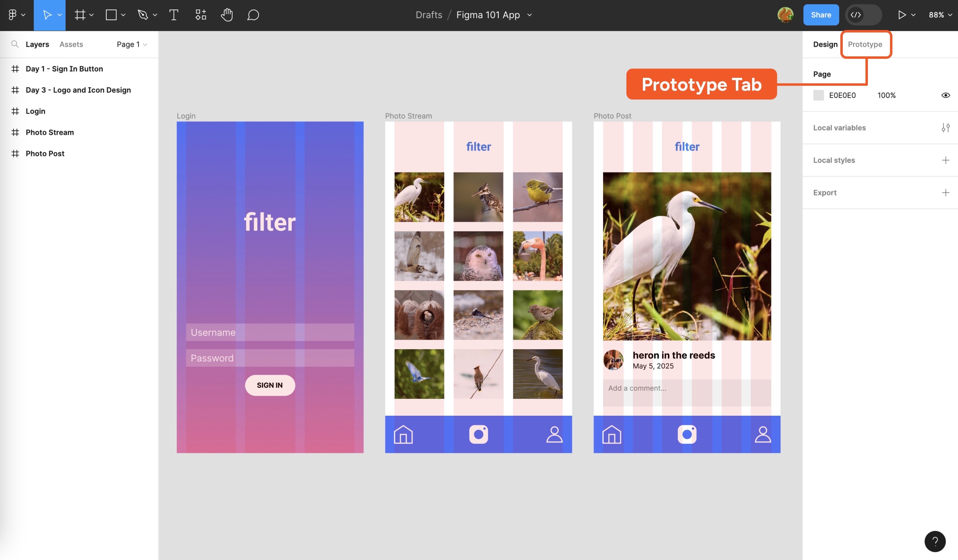The width and height of the screenshot is (958, 560).
Task: Click the Present/Play button
Action: [900, 15]
